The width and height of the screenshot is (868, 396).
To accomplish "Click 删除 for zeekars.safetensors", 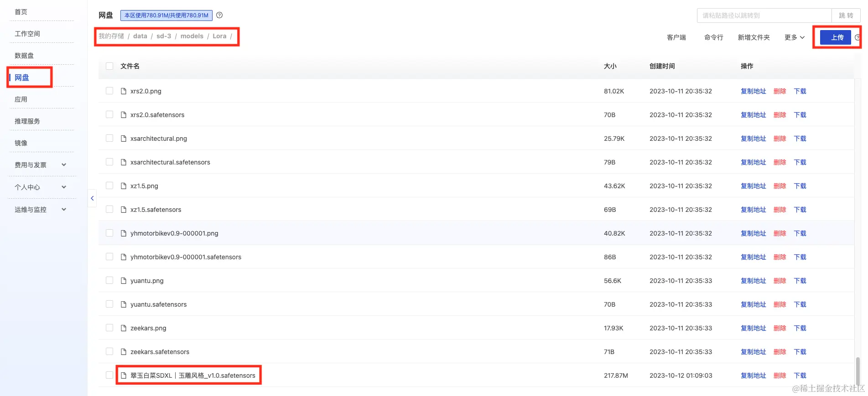I will tap(780, 352).
